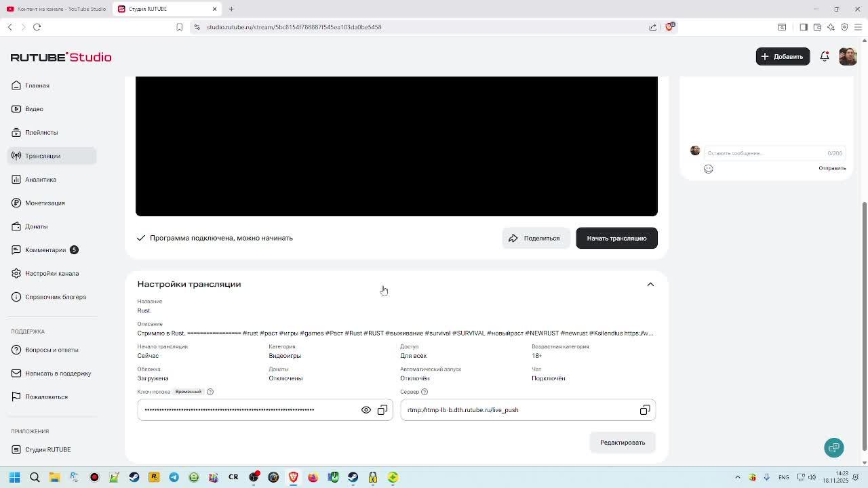Open Windows taskbar search
This screenshot has height=488, width=868.
click(35, 477)
